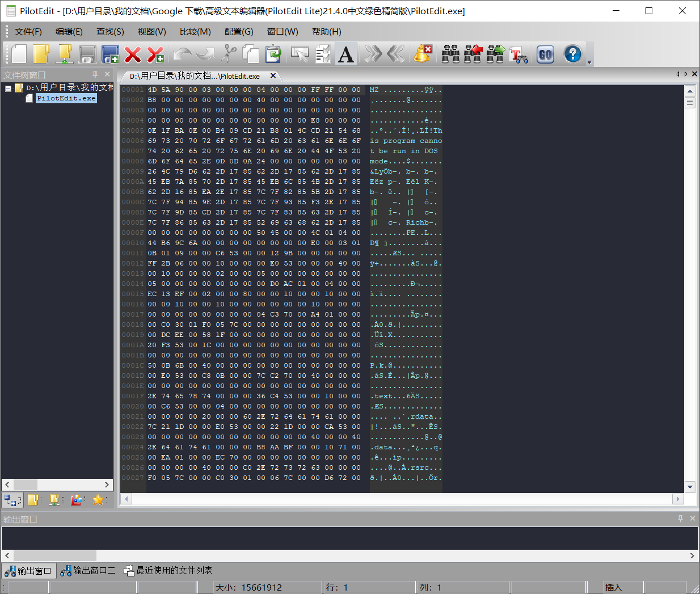Screen dimensions: 700x594
Task: Click the column selection mode cursor icon
Action: (x=300, y=54)
